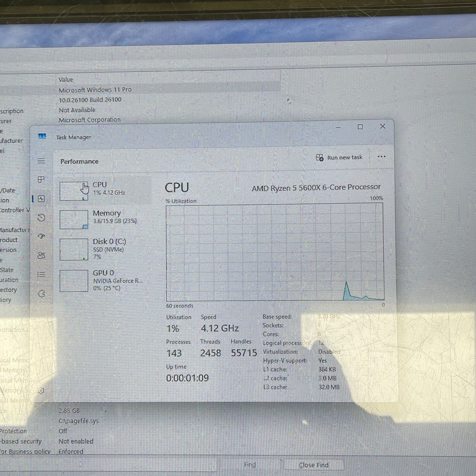Image resolution: width=476 pixels, height=476 pixels.
Task: Open Task Manager Settings gear icon
Action: click(41, 391)
